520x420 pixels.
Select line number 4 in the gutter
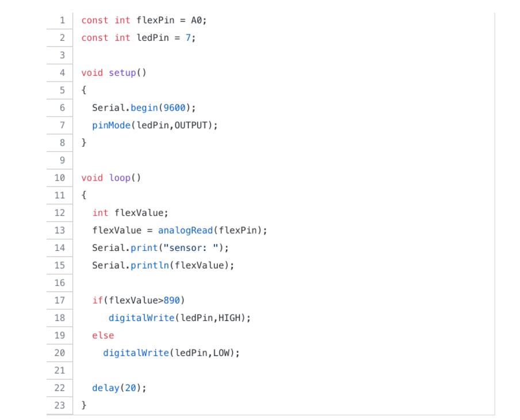pos(62,72)
